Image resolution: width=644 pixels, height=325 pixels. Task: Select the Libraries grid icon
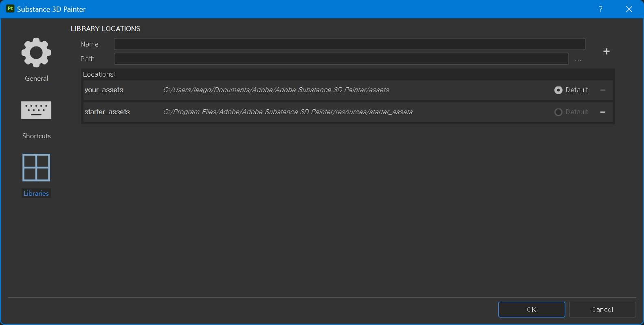pos(36,168)
